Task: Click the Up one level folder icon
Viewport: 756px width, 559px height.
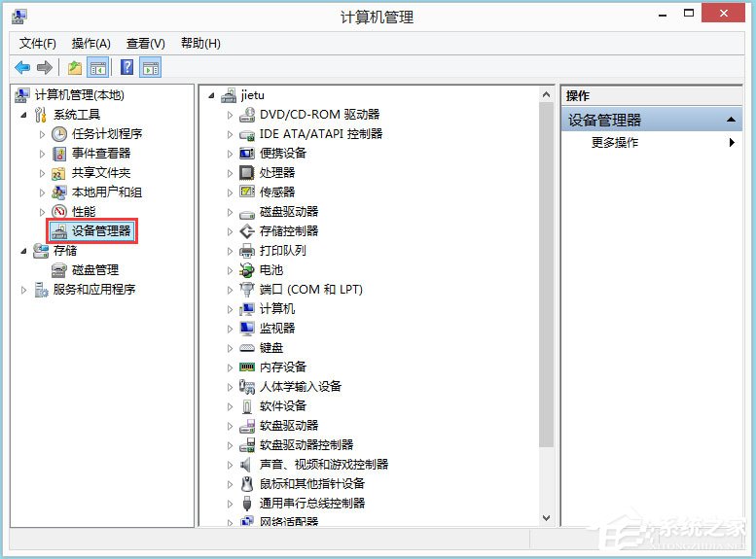Action: coord(75,67)
